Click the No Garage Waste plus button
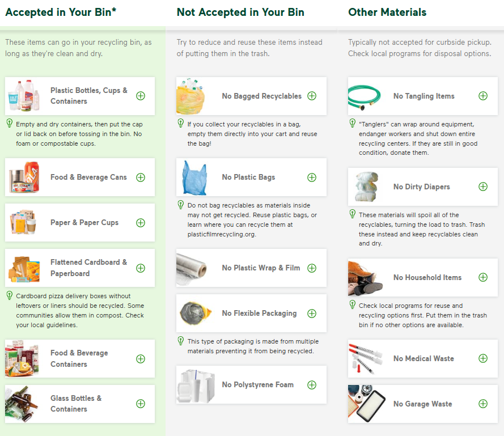Image resolution: width=504 pixels, height=436 pixels. pos(483,403)
